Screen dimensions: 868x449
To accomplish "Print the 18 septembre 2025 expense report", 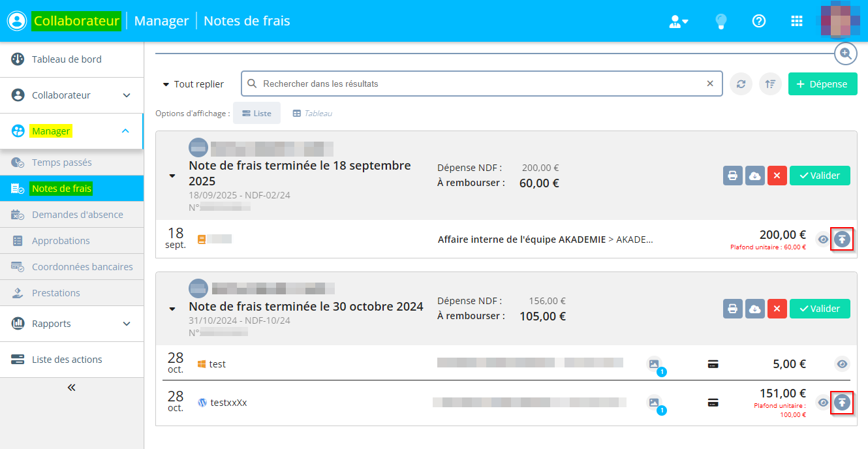I will click(x=733, y=176).
